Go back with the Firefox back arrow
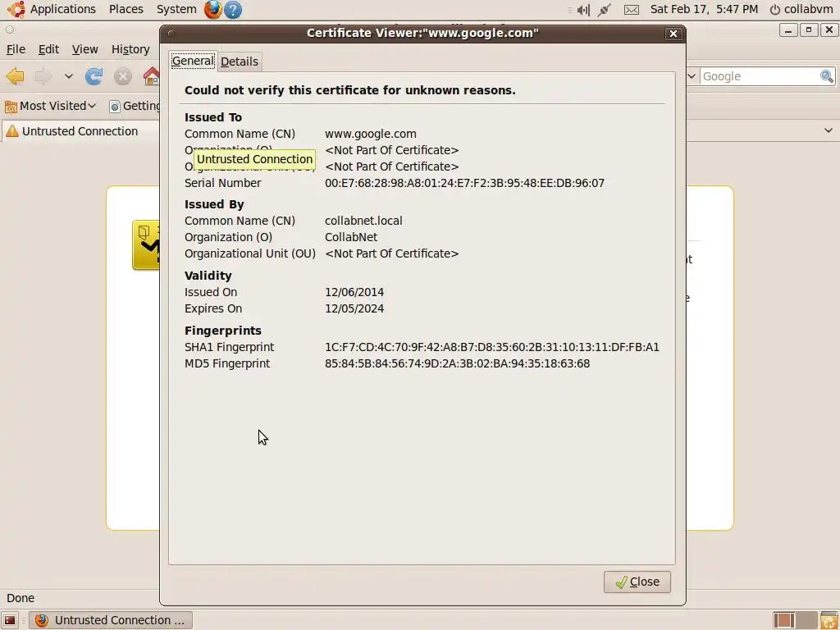This screenshot has height=630, width=840. pyautogui.click(x=16, y=76)
